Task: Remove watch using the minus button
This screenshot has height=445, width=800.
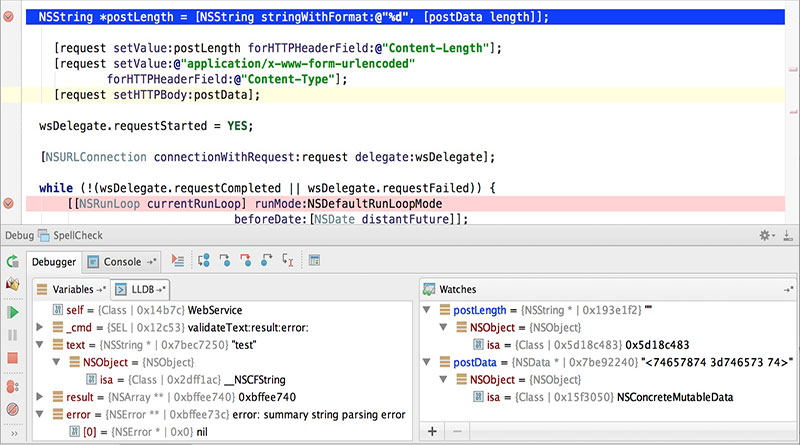Action: tap(457, 432)
